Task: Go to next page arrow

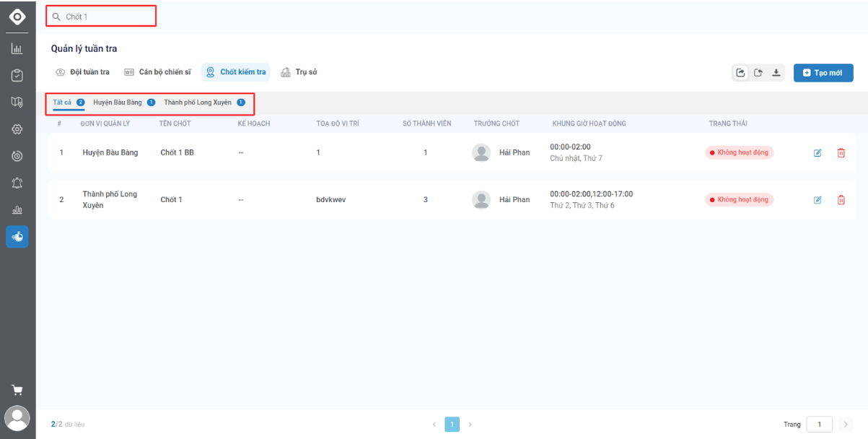Action: [x=470, y=425]
